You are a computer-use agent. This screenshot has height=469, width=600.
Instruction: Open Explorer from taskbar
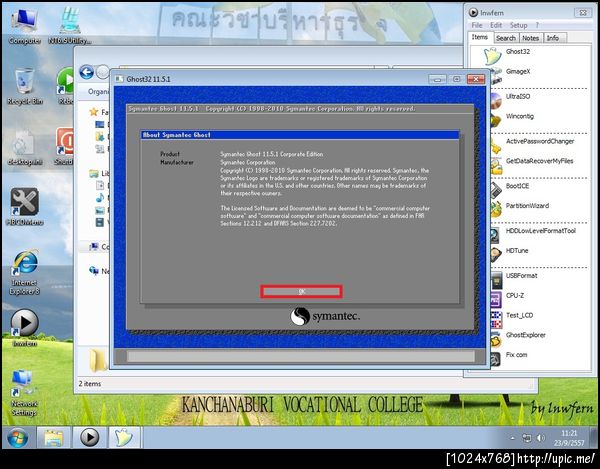pos(54,438)
